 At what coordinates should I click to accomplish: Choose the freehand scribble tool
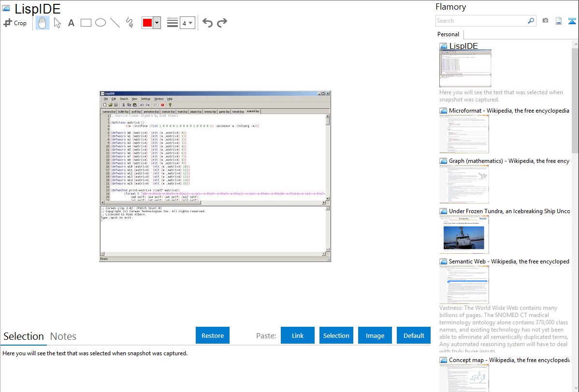[130, 23]
